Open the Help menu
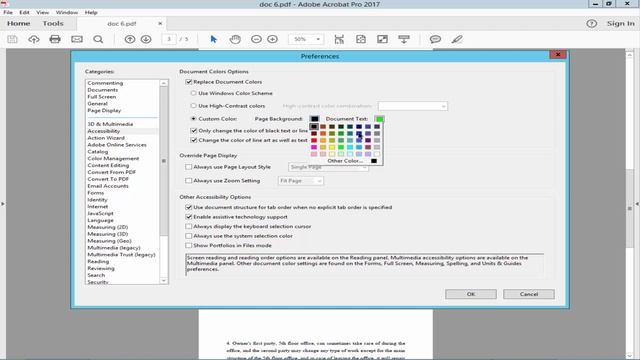The image size is (640, 360). click(91, 13)
